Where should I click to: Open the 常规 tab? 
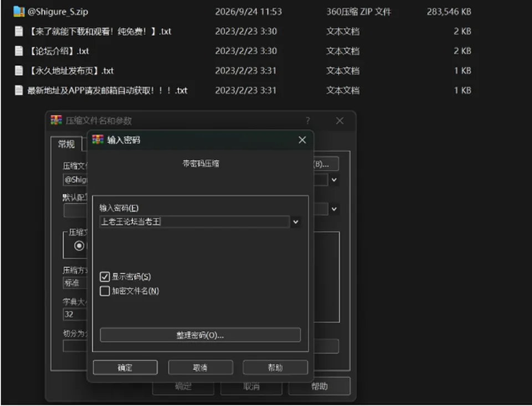coord(66,144)
